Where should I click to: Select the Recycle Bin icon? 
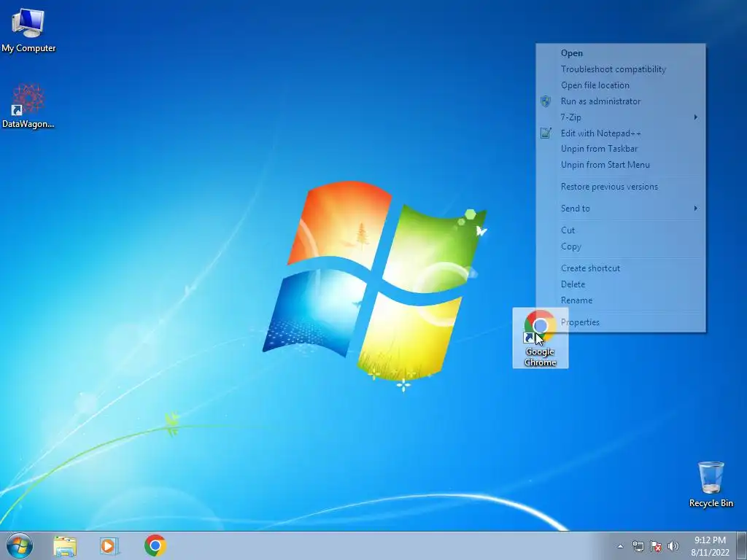click(x=711, y=484)
